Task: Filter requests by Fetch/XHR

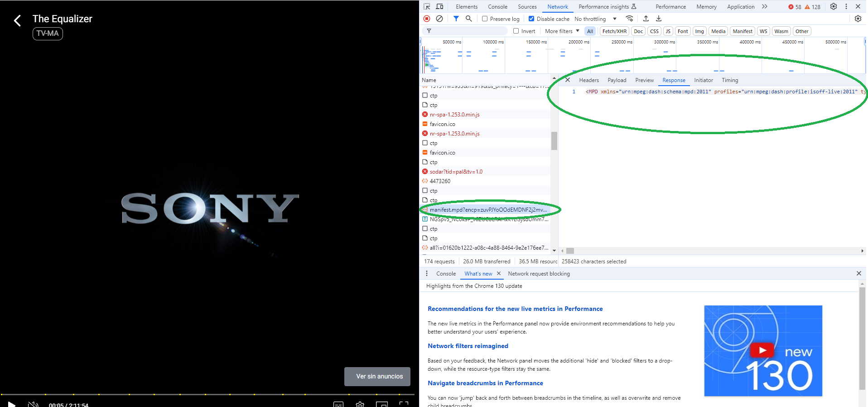Action: coord(614,31)
